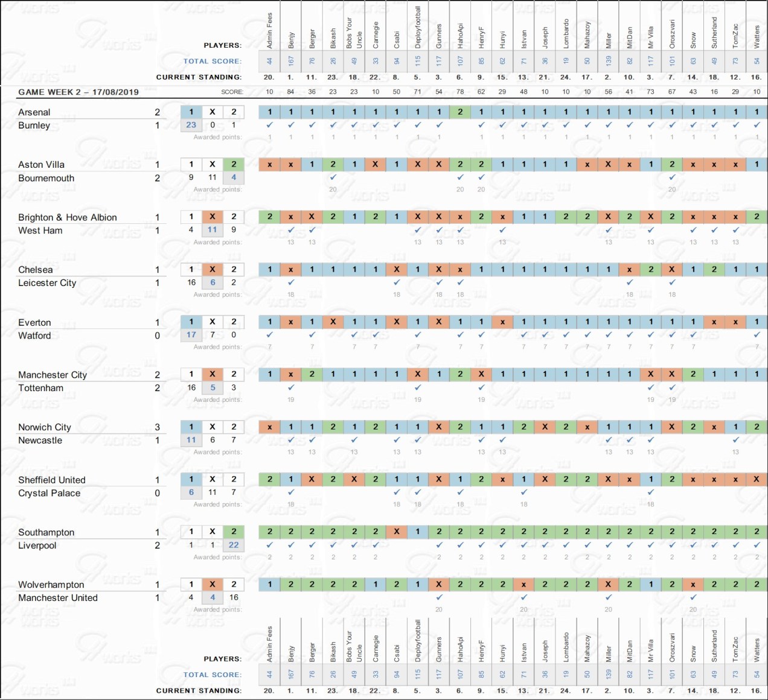Click Bikash's checkmark in the Aston Villa row

[x=333, y=177]
